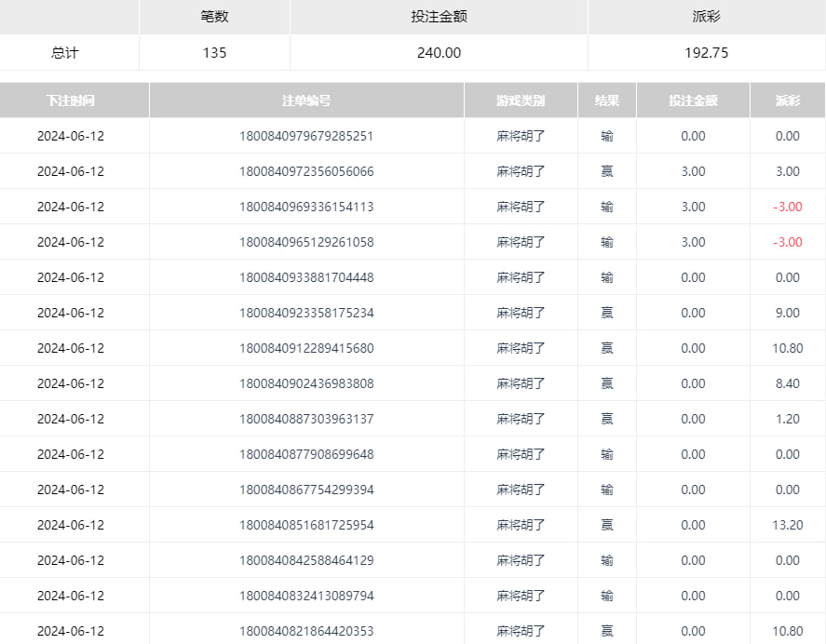The image size is (826, 644).
Task: Select order number 1800840979679285251
Action: pos(306,136)
